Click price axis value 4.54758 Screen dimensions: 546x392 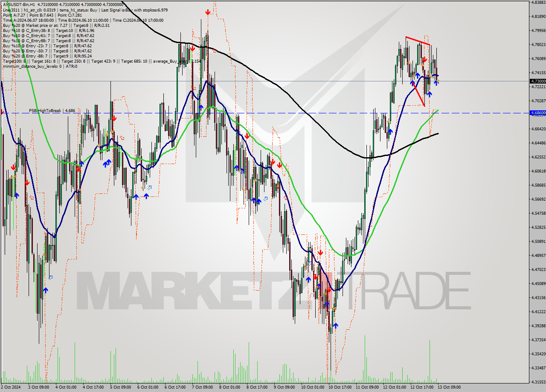tap(538, 213)
